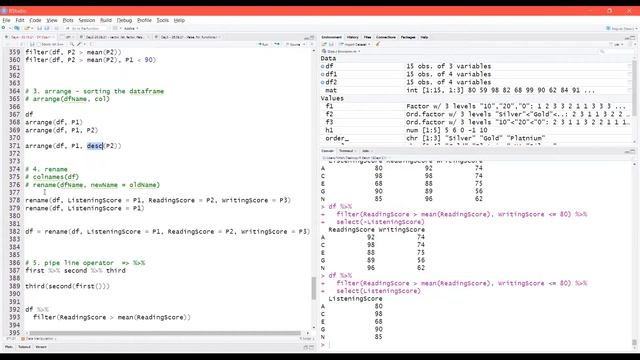640x360 pixels.
Task: Click the Save workspace icon in Environment pane
Action: tap(331, 44)
